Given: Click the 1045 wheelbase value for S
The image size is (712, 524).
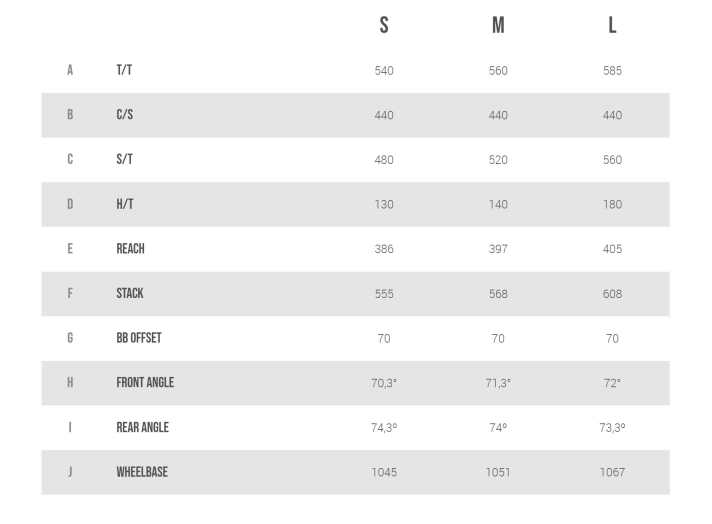Looking at the screenshot, I should pyautogui.click(x=384, y=472).
